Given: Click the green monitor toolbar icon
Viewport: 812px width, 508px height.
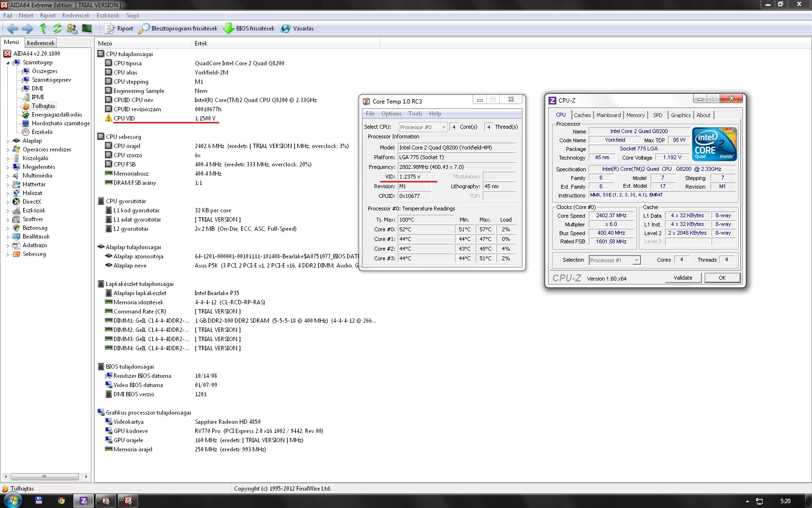Looking at the screenshot, I should pyautogui.click(x=87, y=29).
